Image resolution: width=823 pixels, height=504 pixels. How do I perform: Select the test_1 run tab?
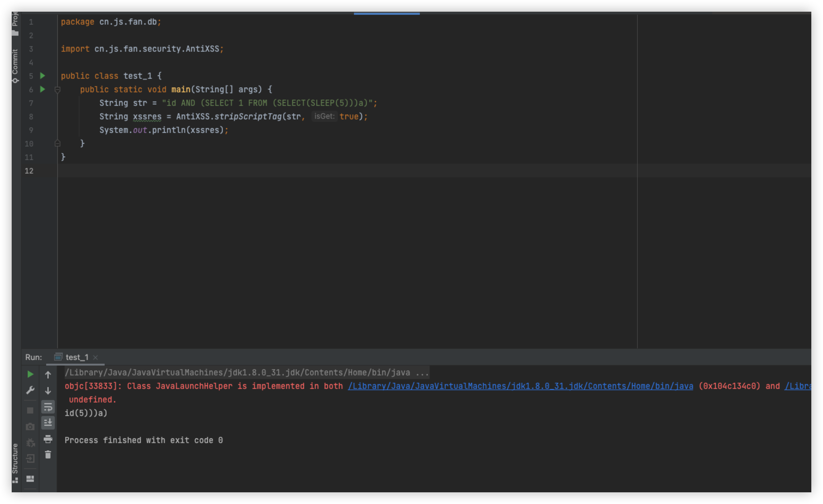pyautogui.click(x=77, y=357)
